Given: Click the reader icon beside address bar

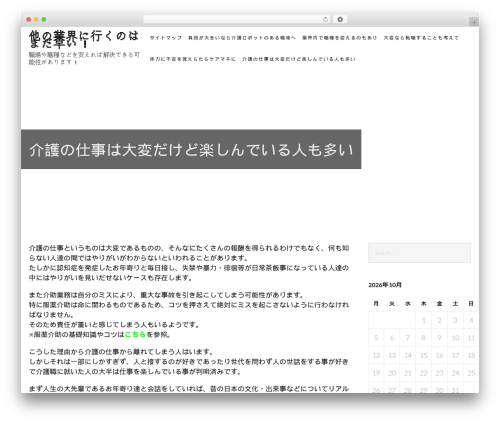Looking at the screenshot, I should 340,20.
